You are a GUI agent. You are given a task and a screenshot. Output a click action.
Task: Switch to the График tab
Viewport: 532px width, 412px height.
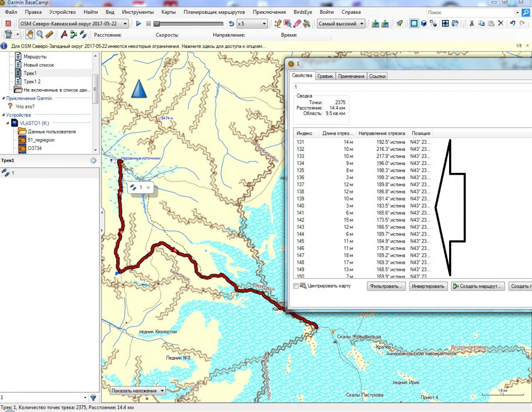(x=325, y=76)
